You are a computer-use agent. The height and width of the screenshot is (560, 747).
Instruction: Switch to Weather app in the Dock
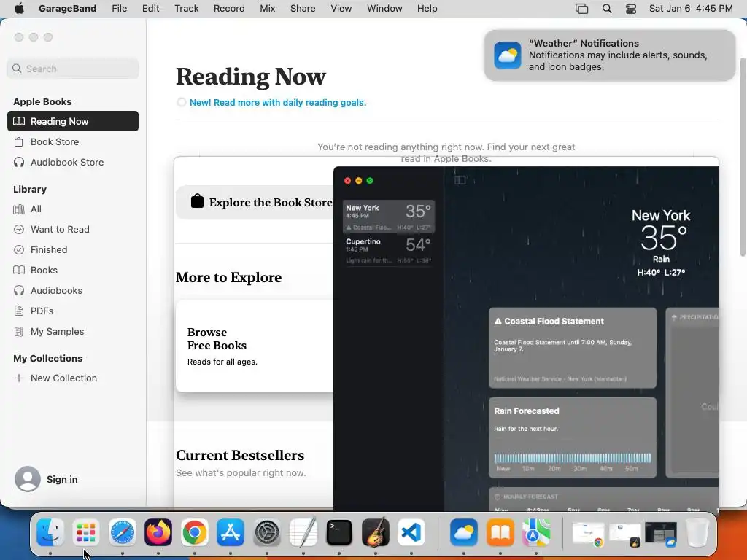tap(463, 532)
